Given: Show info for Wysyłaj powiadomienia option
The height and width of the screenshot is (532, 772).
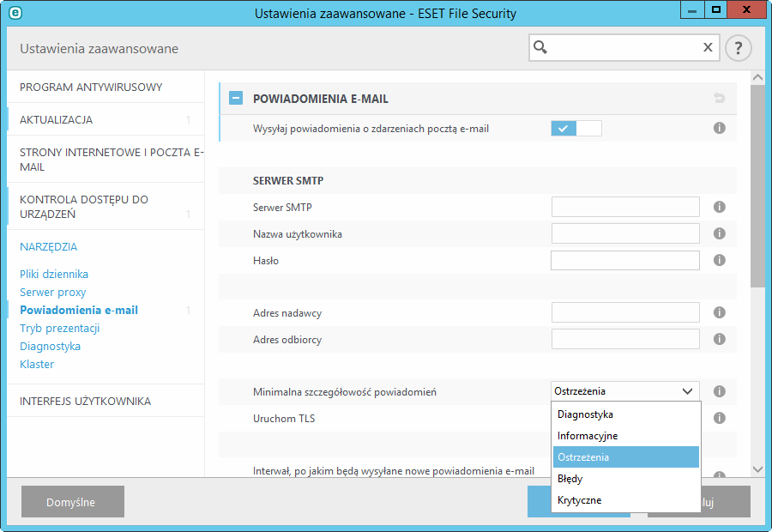Looking at the screenshot, I should (720, 128).
